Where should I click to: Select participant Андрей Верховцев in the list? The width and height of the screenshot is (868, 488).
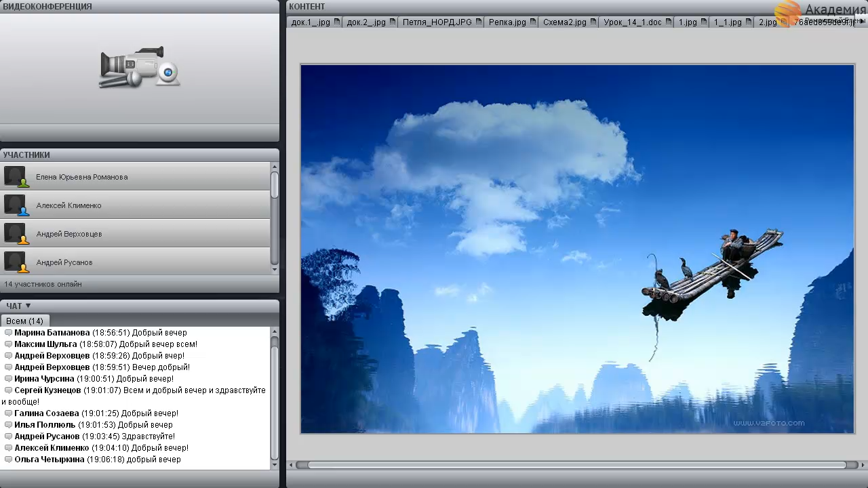[x=136, y=233]
